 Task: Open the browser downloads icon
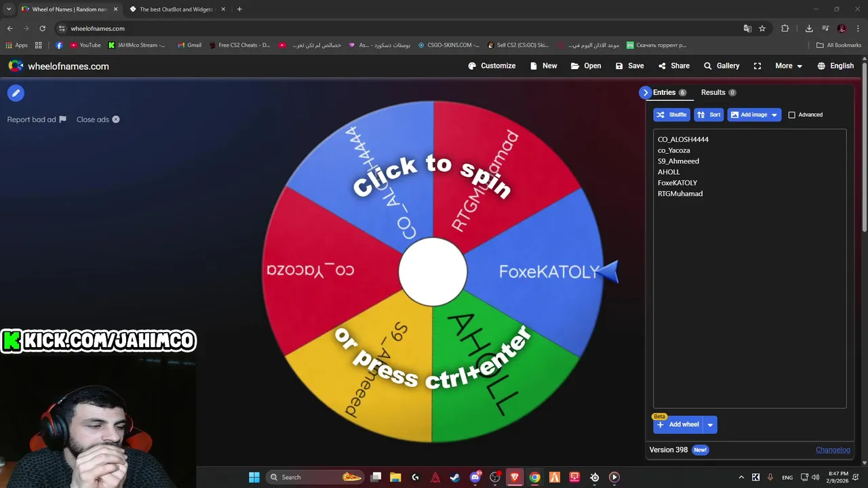pyautogui.click(x=809, y=28)
